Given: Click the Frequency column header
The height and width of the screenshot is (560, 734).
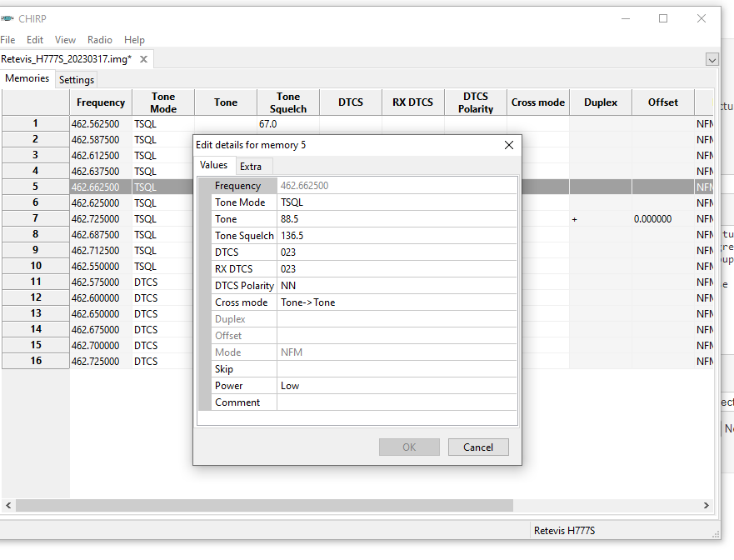Looking at the screenshot, I should pyautogui.click(x=101, y=102).
